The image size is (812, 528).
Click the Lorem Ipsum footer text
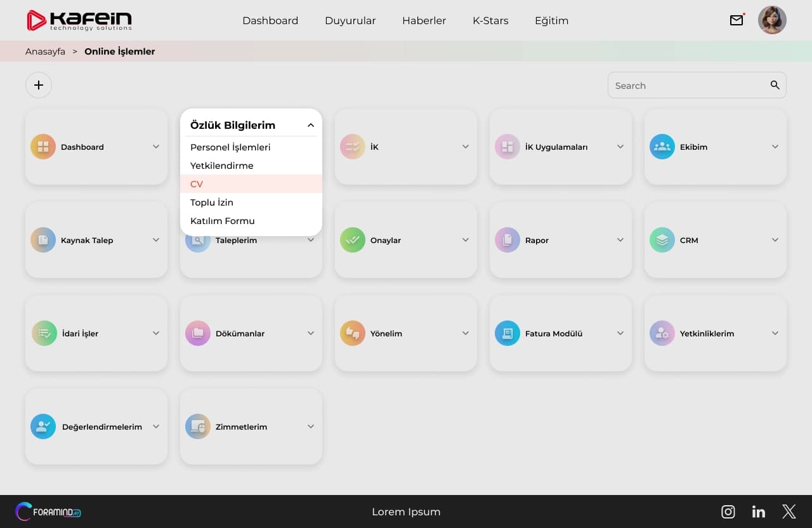(406, 511)
